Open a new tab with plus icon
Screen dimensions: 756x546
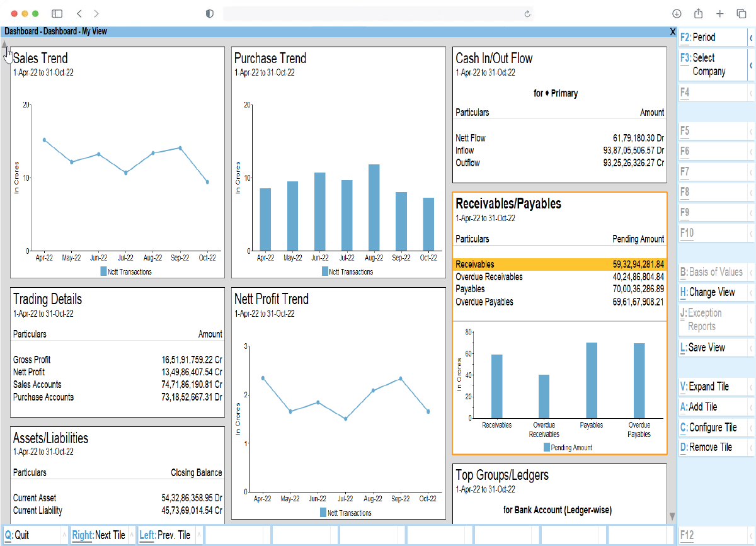[719, 14]
